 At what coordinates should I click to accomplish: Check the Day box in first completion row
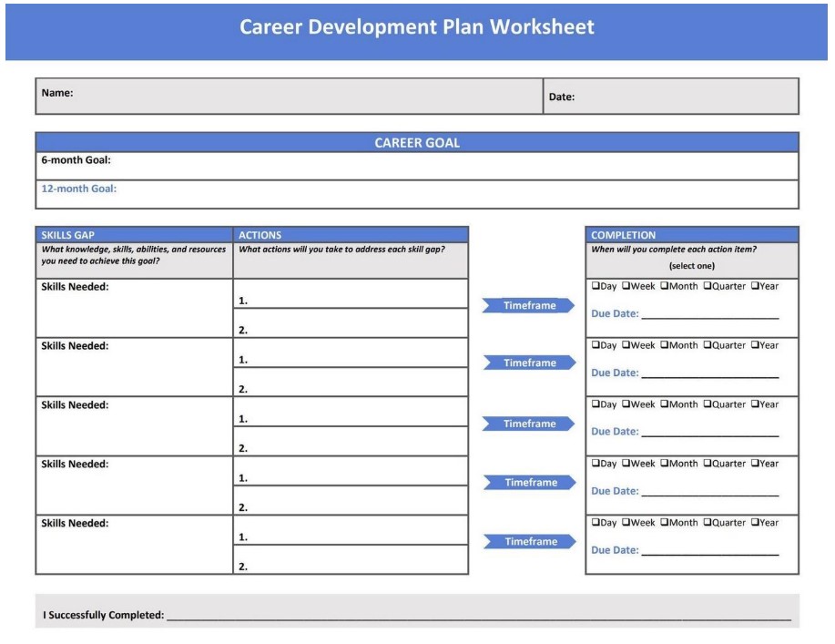[596, 286]
